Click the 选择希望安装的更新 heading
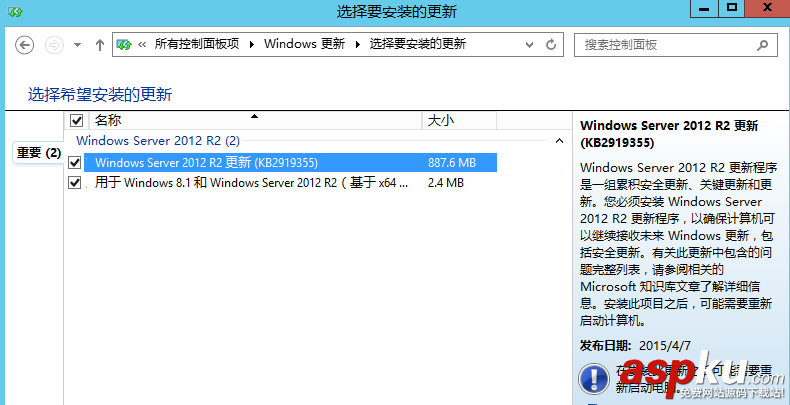 coord(100,94)
